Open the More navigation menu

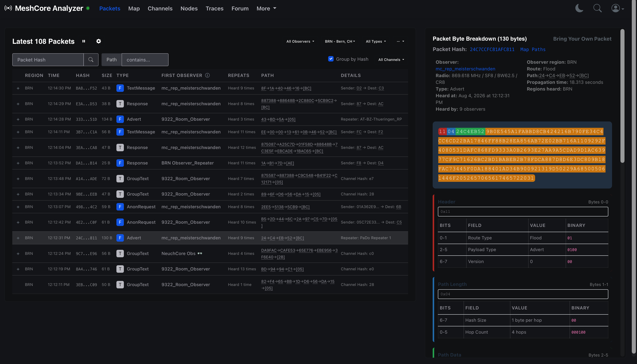coord(266,9)
